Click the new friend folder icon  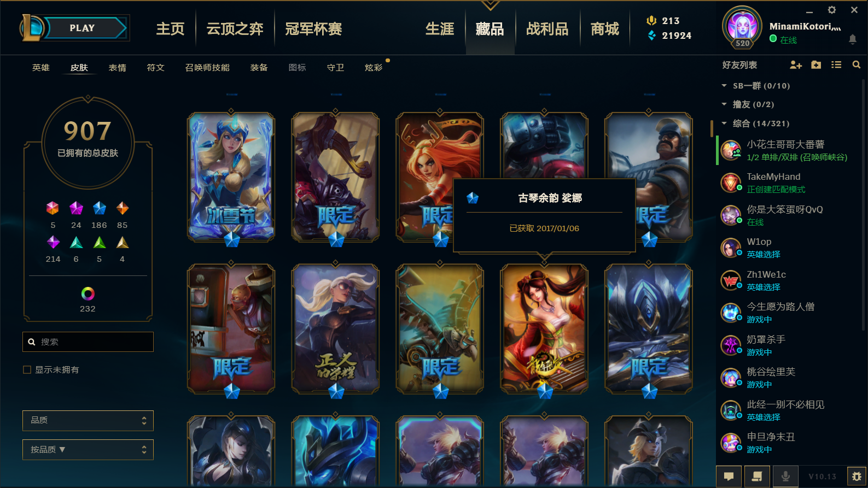coord(816,65)
